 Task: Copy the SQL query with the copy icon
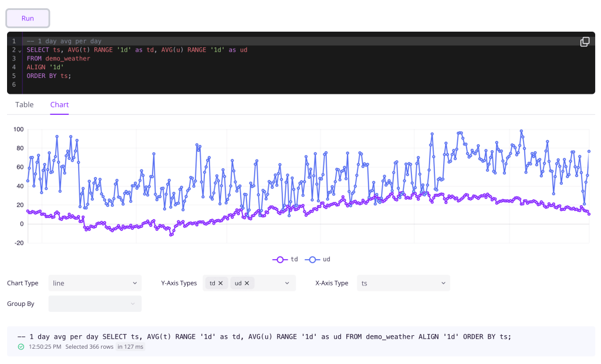585,42
